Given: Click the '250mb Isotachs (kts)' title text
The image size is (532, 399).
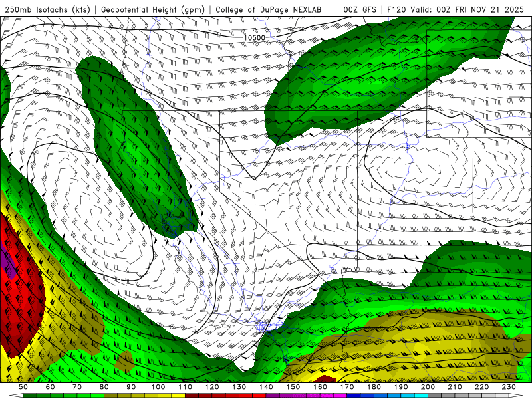Looking at the screenshot, I should (x=48, y=9).
